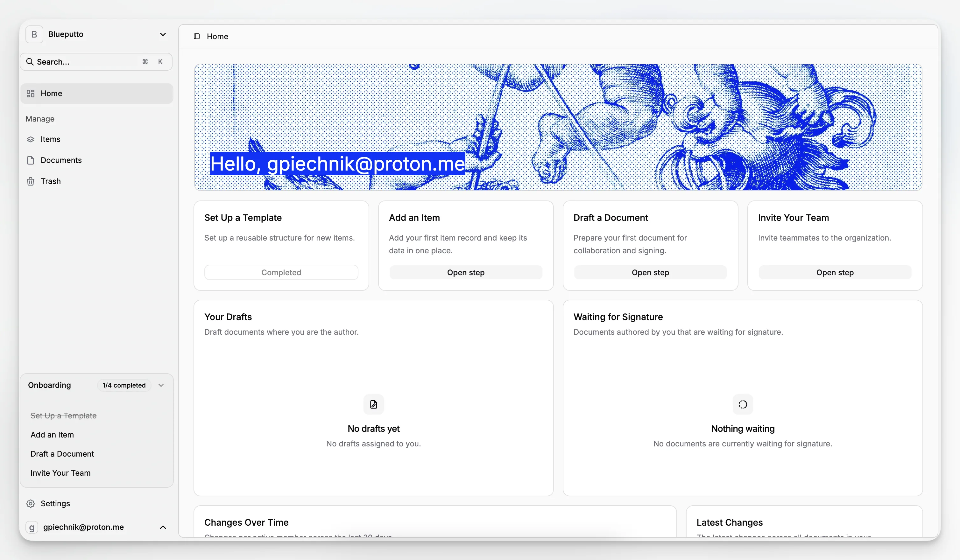Toggle the sidebar panel icon beside Home

pyautogui.click(x=197, y=36)
